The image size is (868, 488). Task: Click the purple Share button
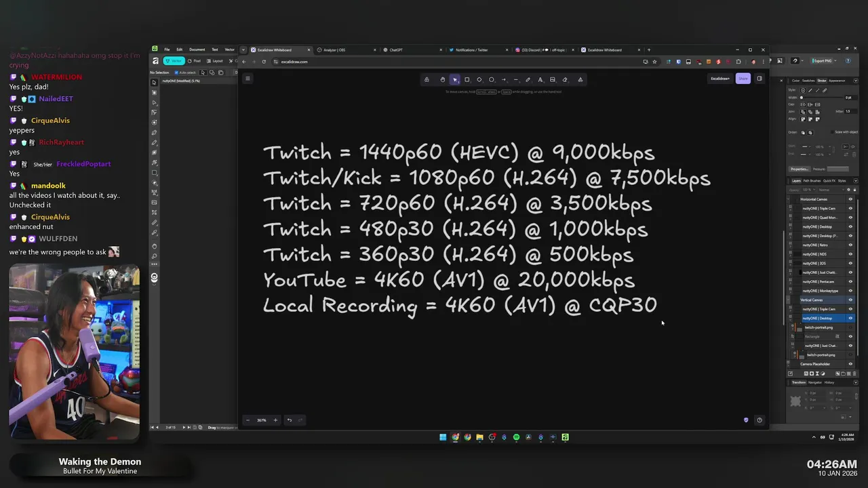743,79
